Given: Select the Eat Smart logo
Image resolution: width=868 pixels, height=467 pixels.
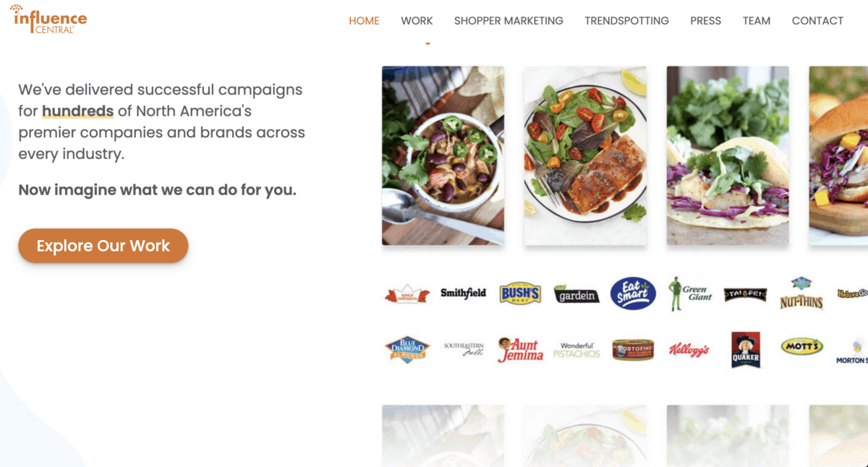Looking at the screenshot, I should tap(633, 294).
